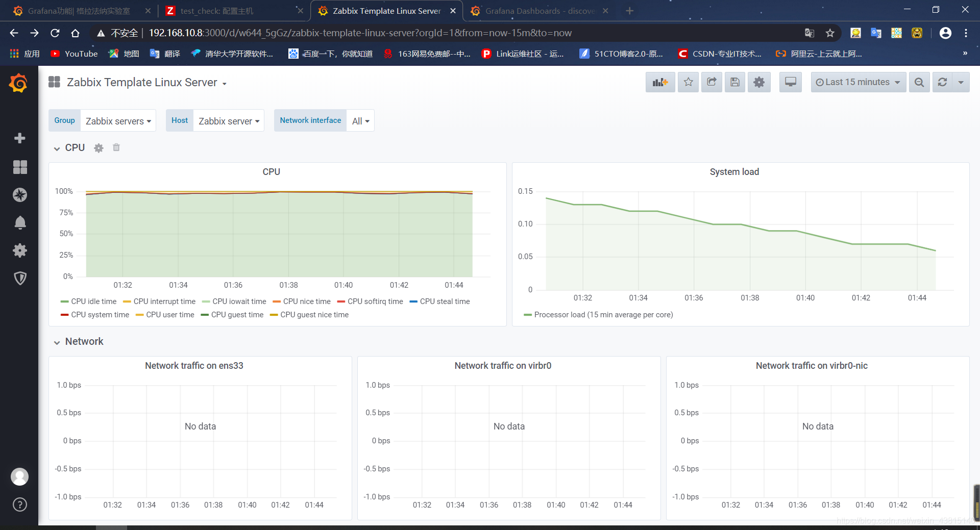Open CPU panel title menu
980x530 pixels.
tap(272, 172)
